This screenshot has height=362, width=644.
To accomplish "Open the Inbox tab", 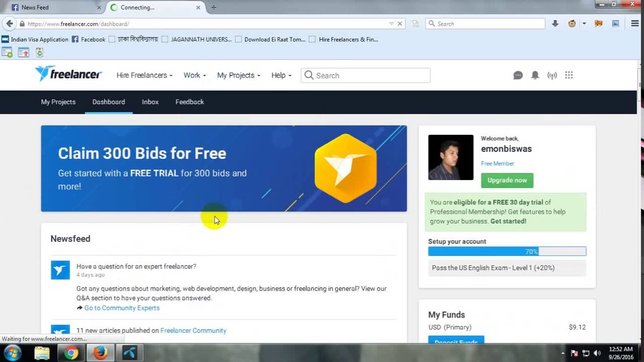I will pos(150,102).
